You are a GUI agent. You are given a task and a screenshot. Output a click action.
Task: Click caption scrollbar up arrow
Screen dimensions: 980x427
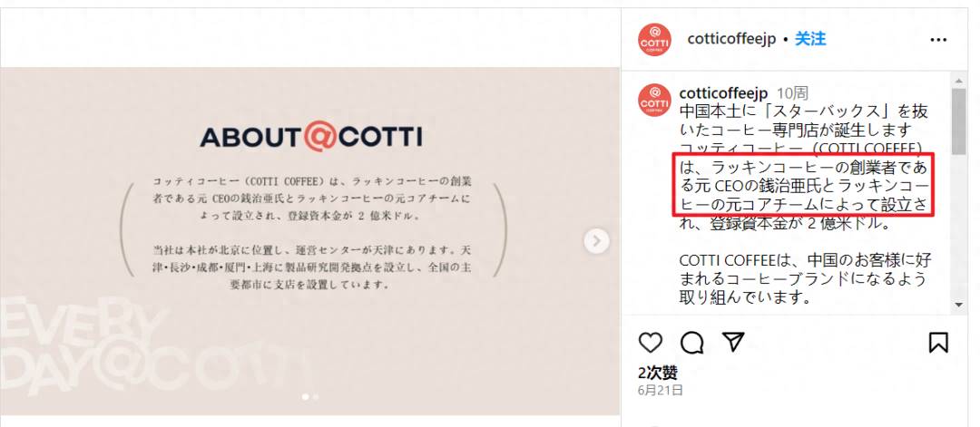959,81
